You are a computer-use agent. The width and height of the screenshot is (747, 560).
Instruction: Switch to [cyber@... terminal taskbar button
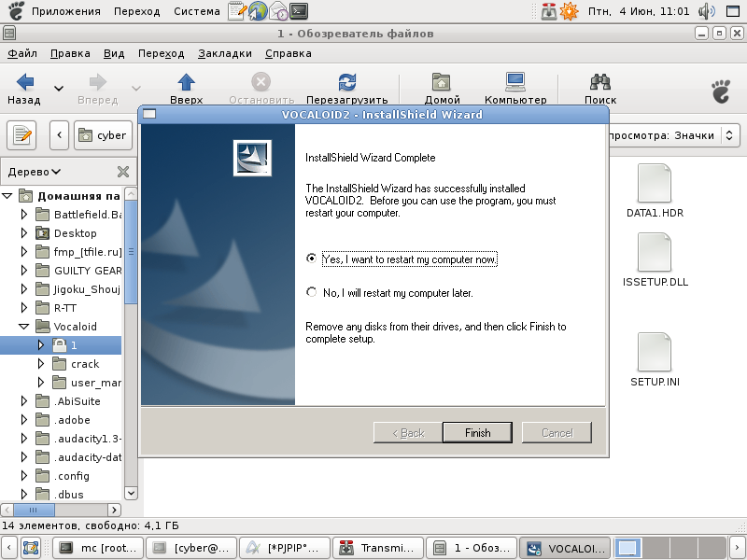pyautogui.click(x=191, y=548)
